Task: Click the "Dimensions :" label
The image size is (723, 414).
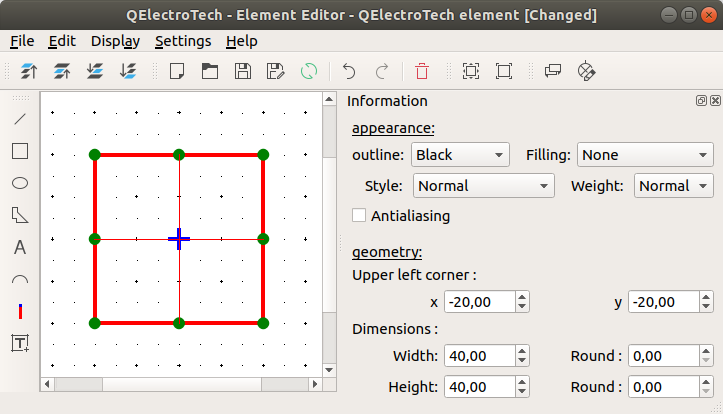Action: pyautogui.click(x=395, y=329)
